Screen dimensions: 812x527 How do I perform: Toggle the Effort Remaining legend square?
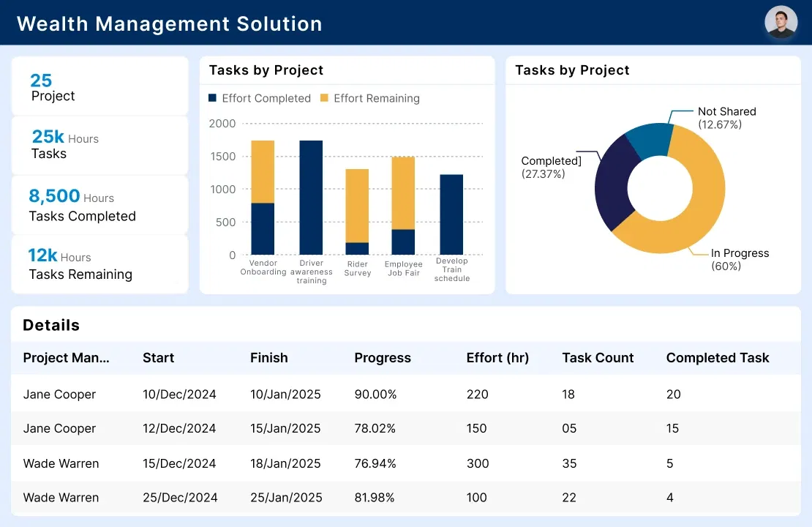tap(324, 98)
